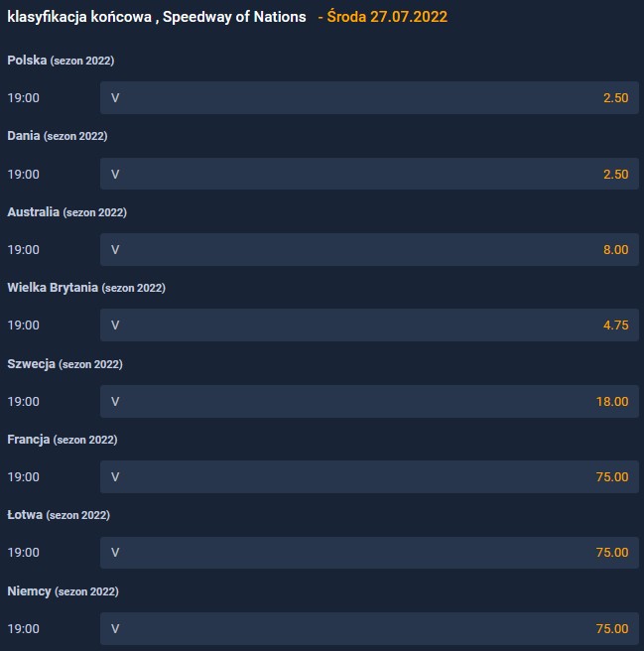The width and height of the screenshot is (644, 651).
Task: Choose the Łotwa 75.00 odds button
Action: [369, 552]
